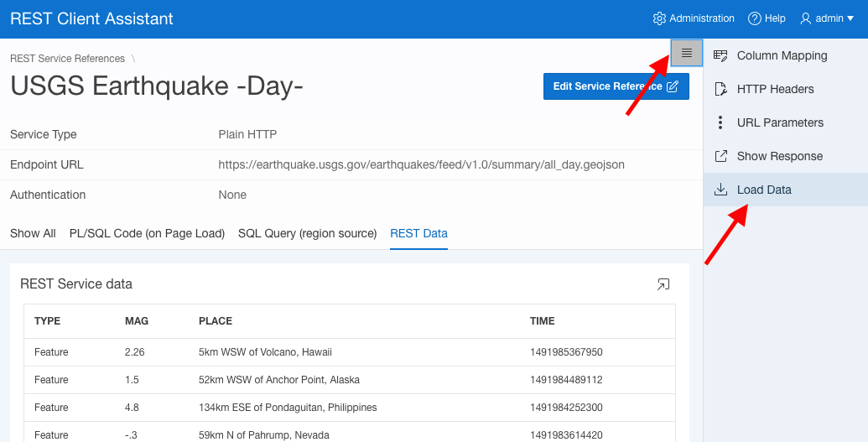Choose Show Response menu option

coord(786,156)
